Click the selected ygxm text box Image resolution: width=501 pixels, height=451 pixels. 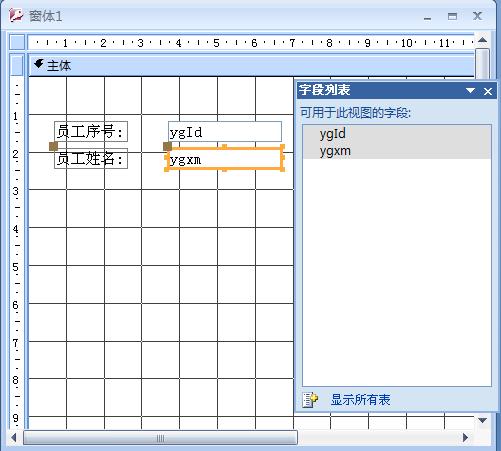point(224,160)
